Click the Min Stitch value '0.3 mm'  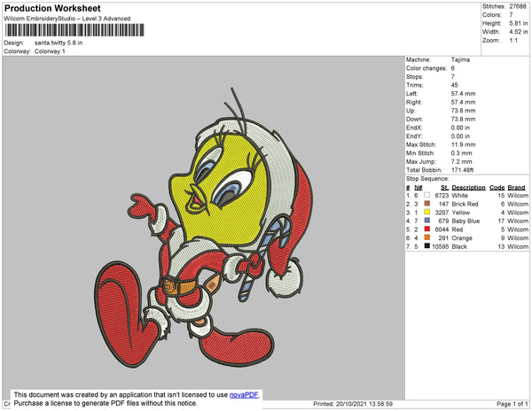[461, 153]
